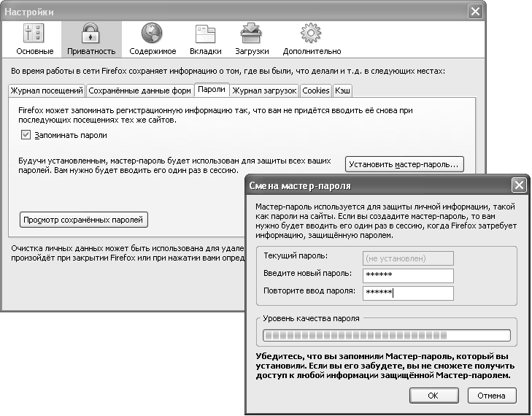Viewport: 532px width, 416px height.
Task: Open the Загрузки downloads icon
Action: (x=252, y=34)
